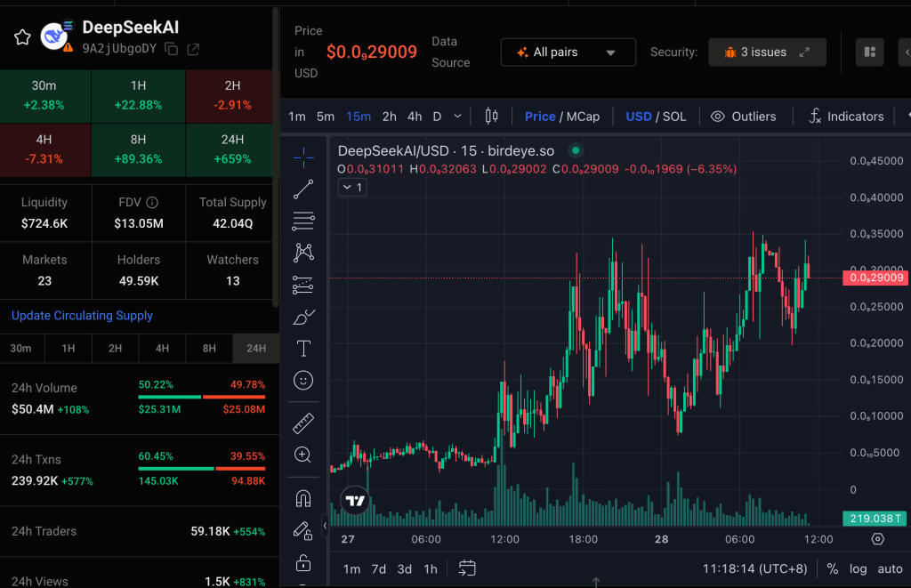Select the D chart interval
Viewport: 911px width, 588px height.
click(437, 117)
